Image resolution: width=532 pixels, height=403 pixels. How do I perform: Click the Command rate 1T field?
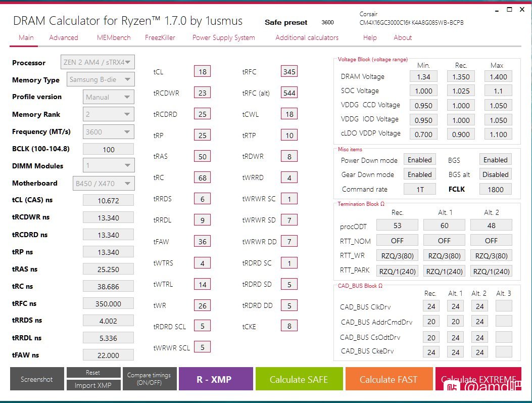pos(420,189)
